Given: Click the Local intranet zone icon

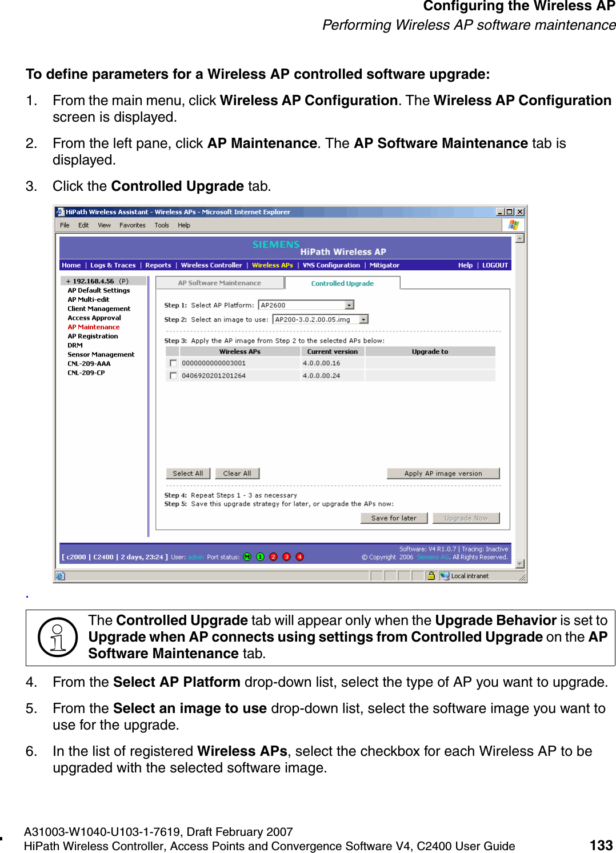Looking at the screenshot, I should [446, 576].
